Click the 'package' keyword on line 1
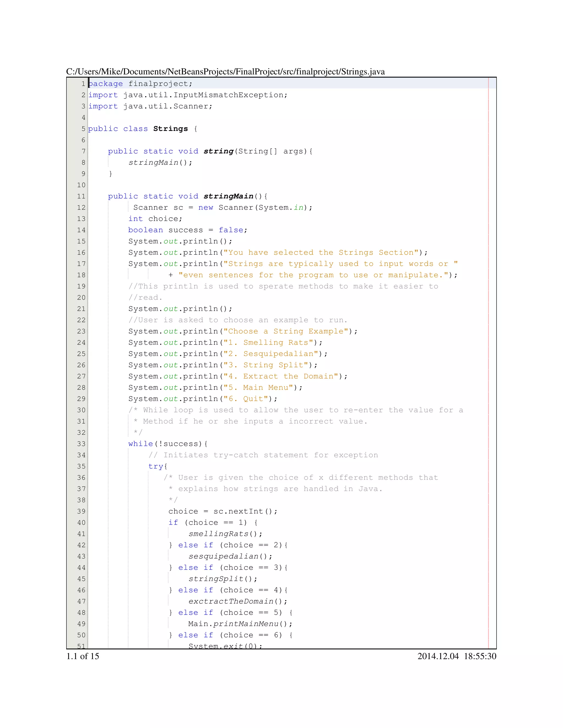 [x=106, y=84]
